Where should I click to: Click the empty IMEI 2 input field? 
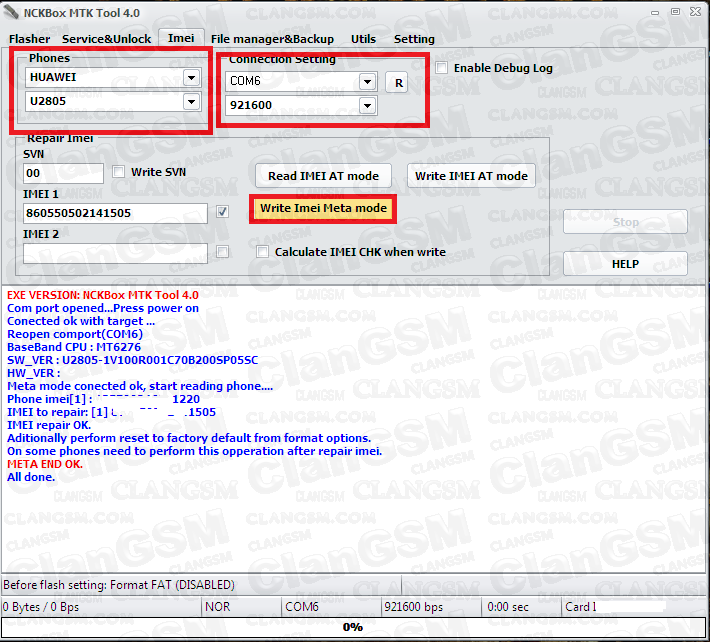(x=115, y=254)
